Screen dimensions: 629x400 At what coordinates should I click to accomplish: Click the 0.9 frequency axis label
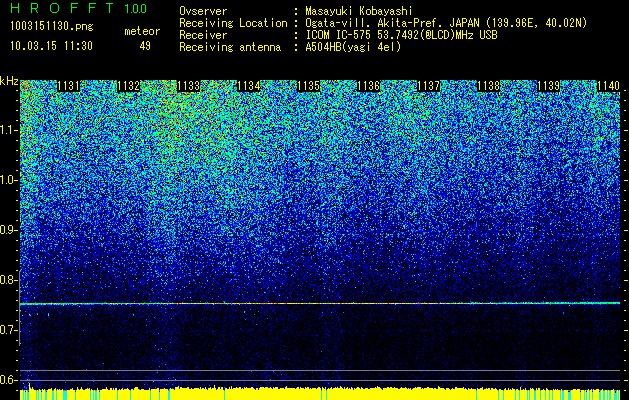coord(8,230)
